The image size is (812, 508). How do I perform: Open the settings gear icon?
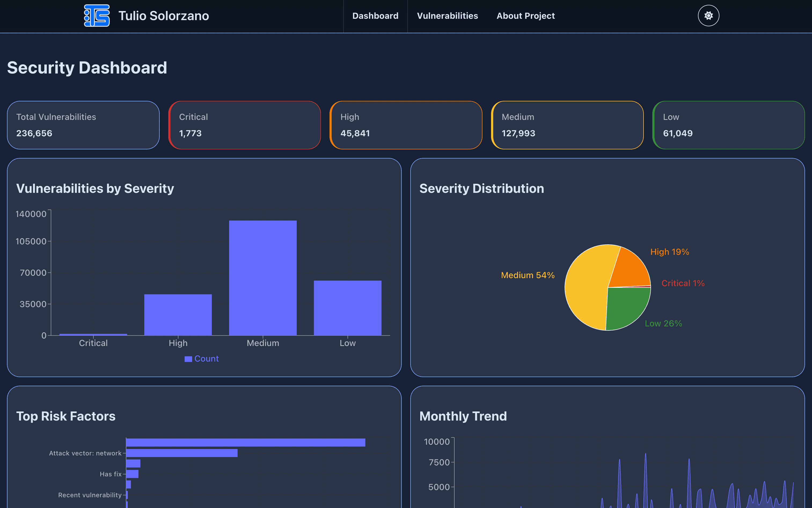pyautogui.click(x=708, y=16)
